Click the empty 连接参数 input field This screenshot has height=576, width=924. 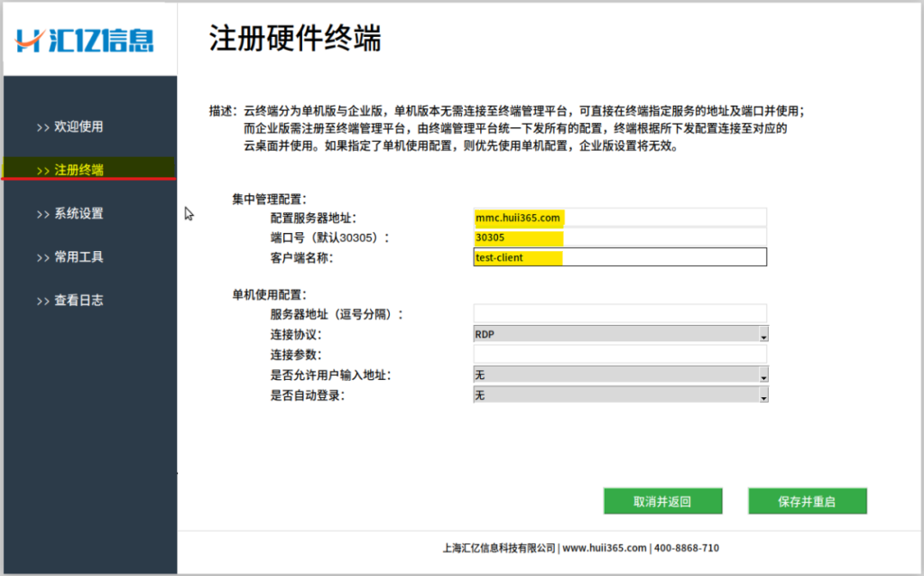point(619,354)
